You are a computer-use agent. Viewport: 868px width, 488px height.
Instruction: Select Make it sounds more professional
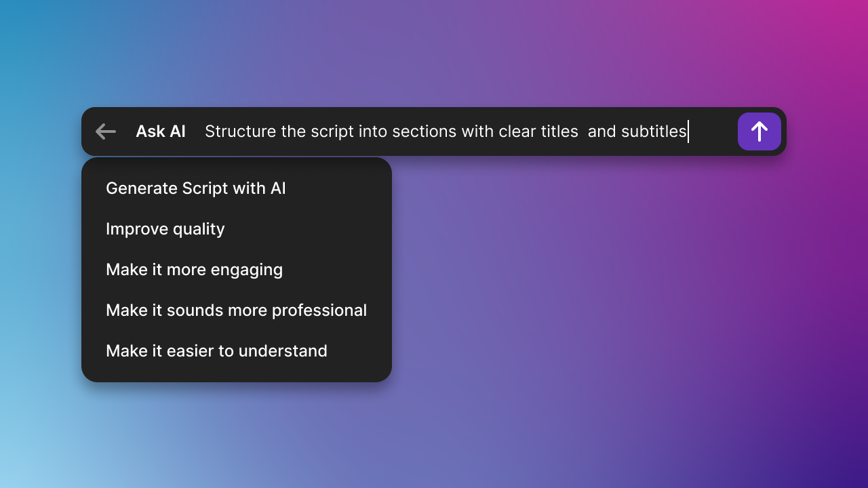coord(236,310)
